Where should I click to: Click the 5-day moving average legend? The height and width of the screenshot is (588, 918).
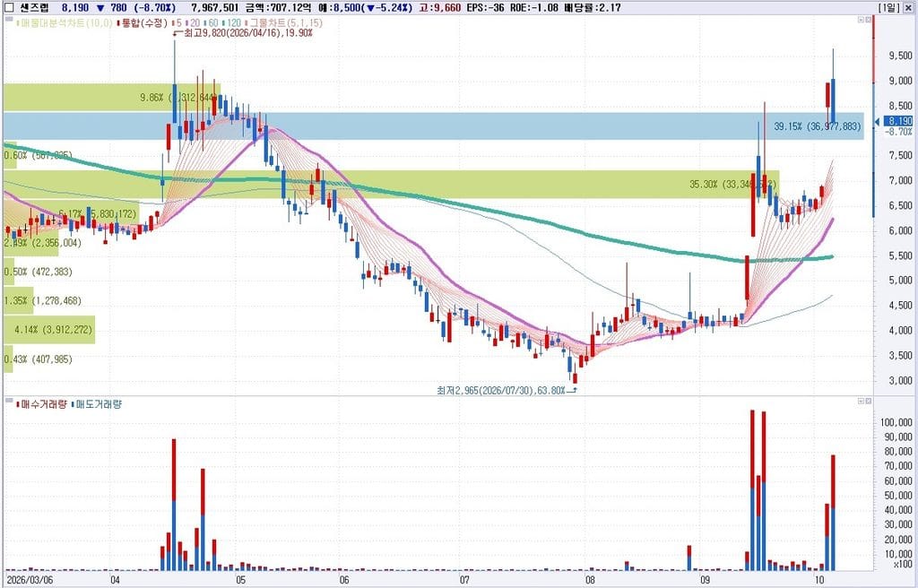coord(178,22)
